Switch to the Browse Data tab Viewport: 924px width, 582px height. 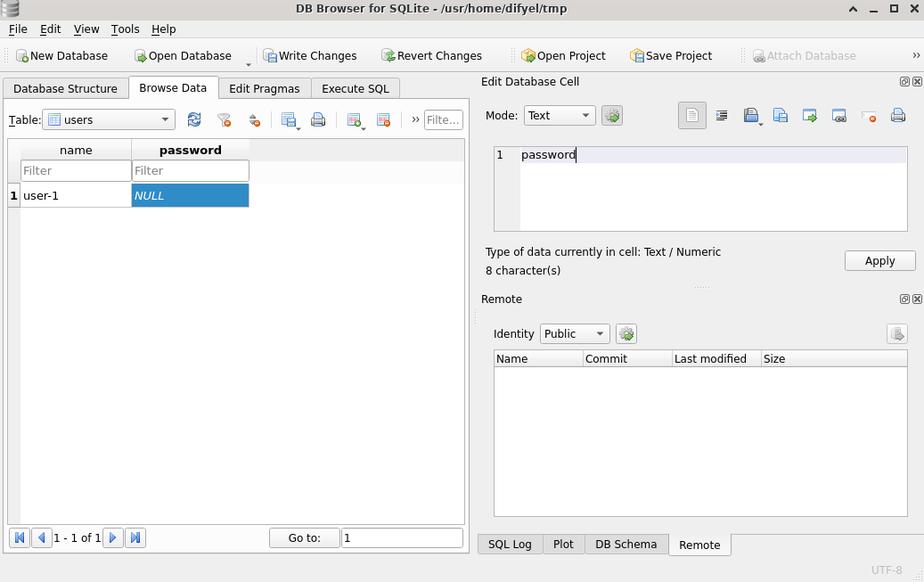173,87
